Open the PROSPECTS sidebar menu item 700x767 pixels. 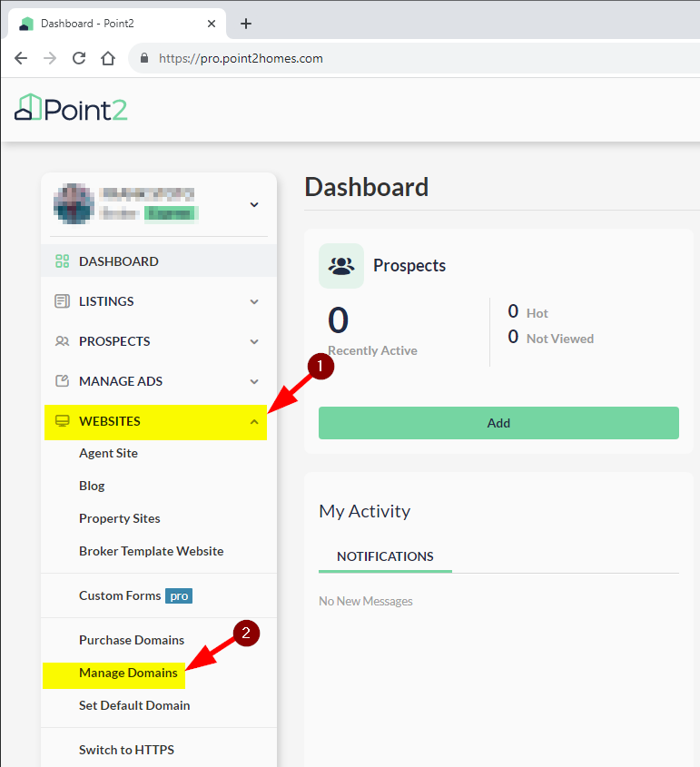tap(159, 341)
